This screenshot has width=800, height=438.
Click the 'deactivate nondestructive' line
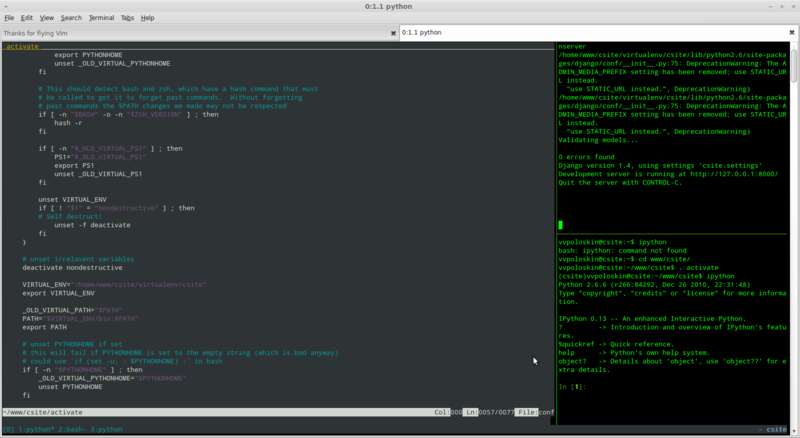(72, 267)
